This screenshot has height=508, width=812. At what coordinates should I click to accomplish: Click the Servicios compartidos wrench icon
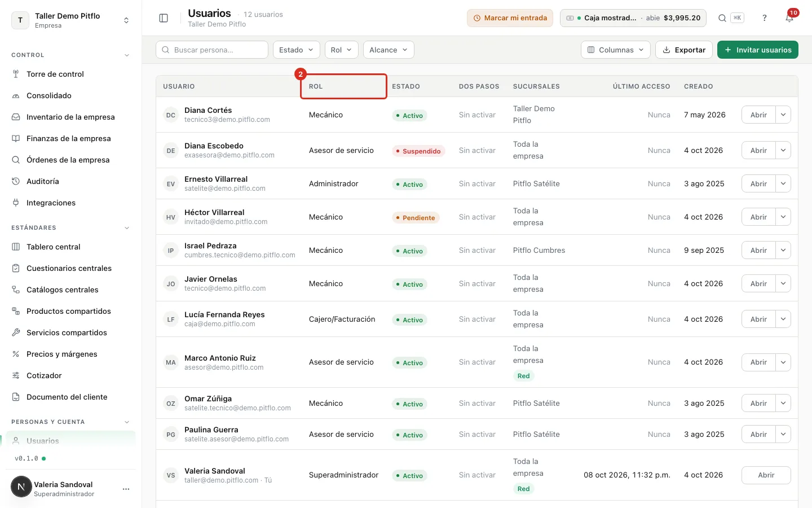click(x=16, y=332)
